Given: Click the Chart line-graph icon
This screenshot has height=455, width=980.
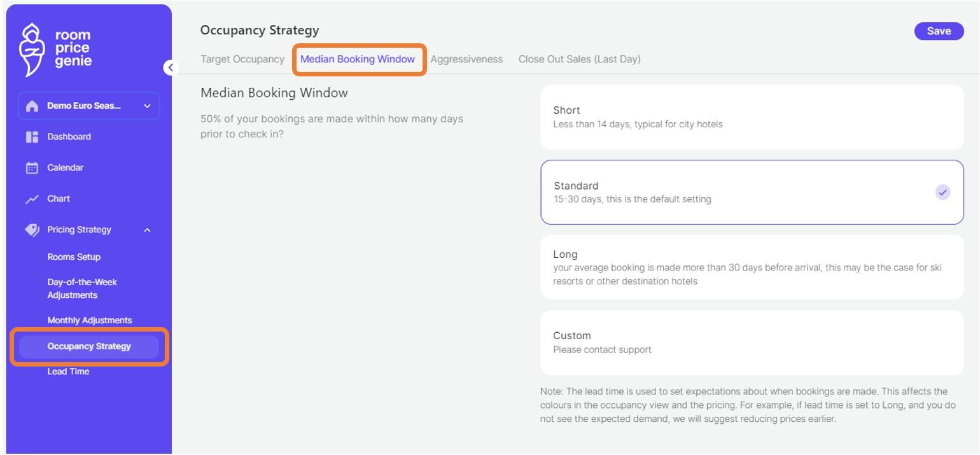Looking at the screenshot, I should 32,199.
